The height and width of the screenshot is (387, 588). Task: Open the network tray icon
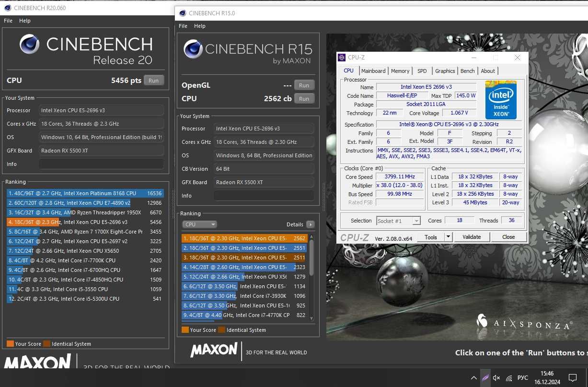point(509,378)
